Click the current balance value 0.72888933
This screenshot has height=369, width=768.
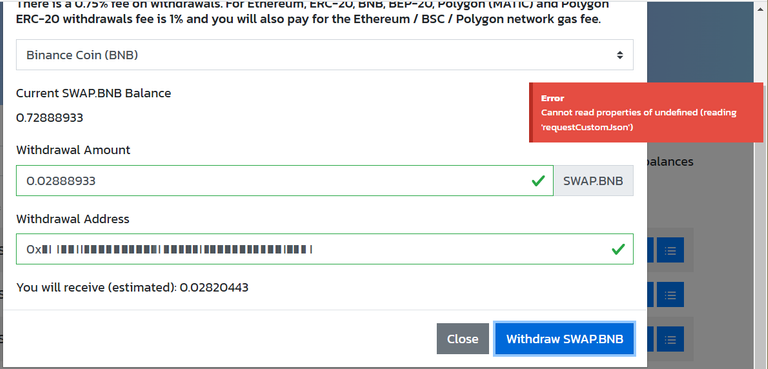[x=49, y=118]
